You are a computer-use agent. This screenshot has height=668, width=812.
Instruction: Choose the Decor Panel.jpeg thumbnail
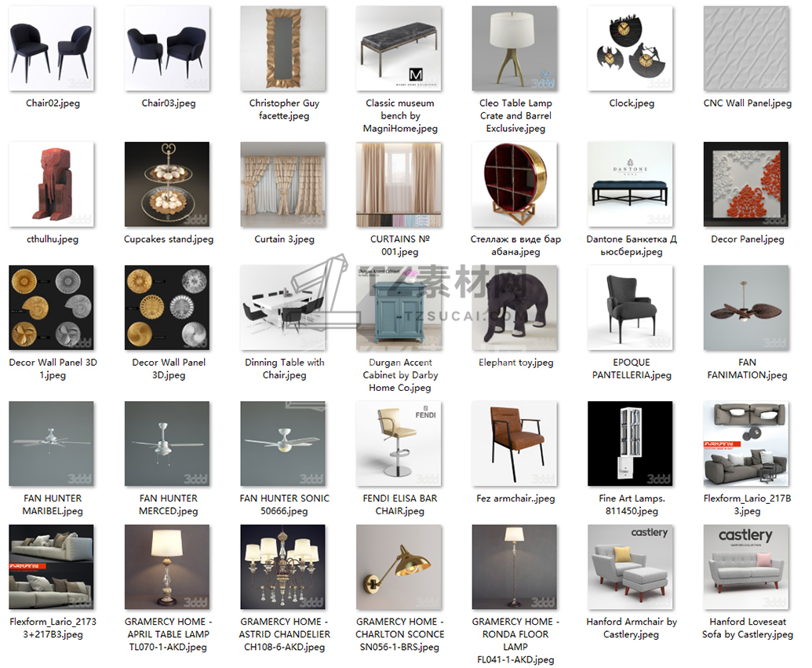746,184
